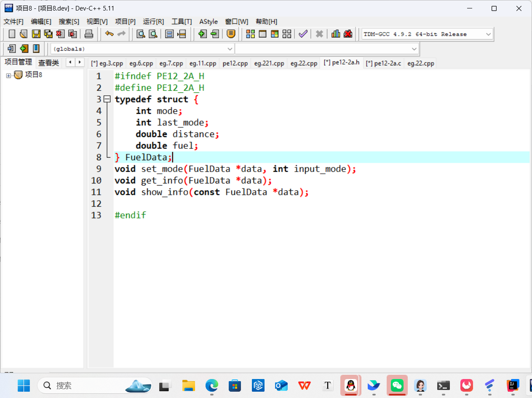Undo the last edit via toolbar arrow
Image resolution: width=532 pixels, height=398 pixels.
pos(110,34)
